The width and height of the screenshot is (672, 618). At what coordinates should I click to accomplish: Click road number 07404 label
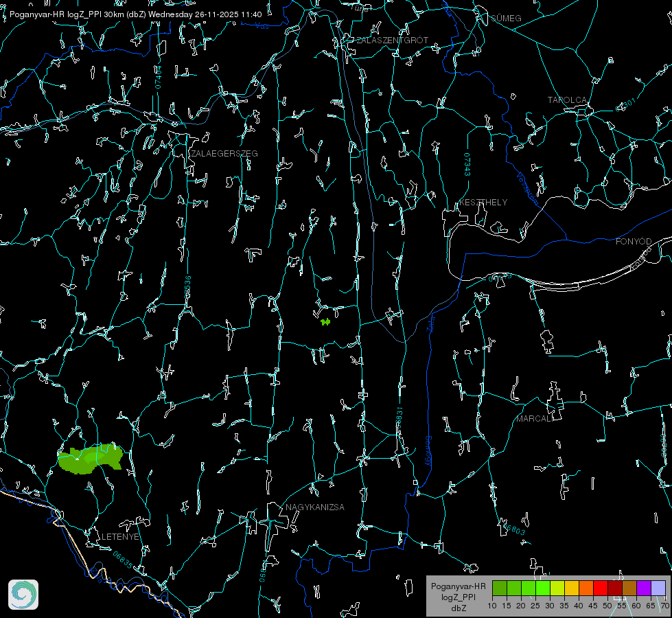(158, 78)
